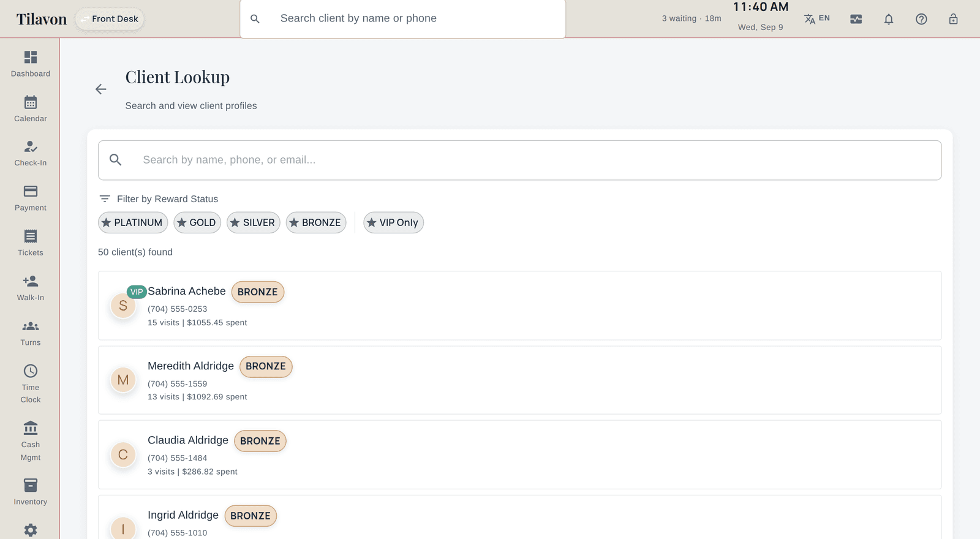
Task: Lock the screen with padlock icon
Action: [954, 19]
